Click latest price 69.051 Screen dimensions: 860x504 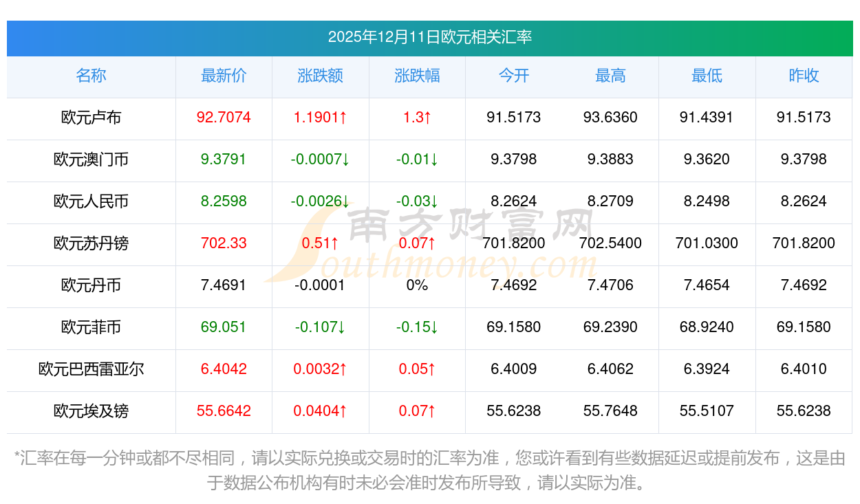click(x=224, y=327)
